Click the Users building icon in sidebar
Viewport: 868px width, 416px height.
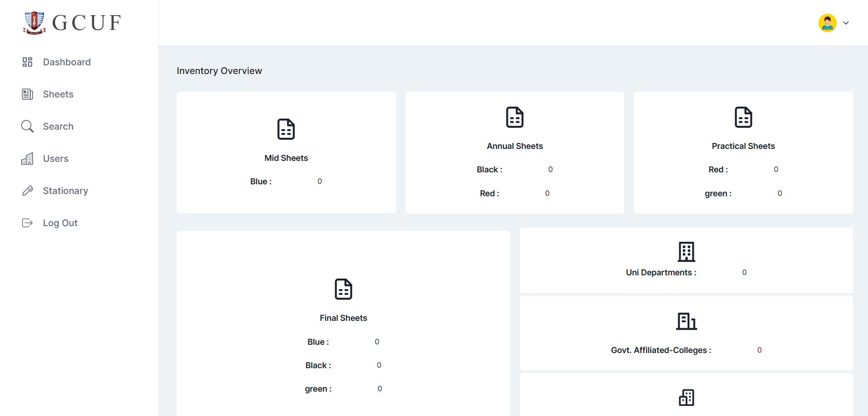(x=28, y=159)
